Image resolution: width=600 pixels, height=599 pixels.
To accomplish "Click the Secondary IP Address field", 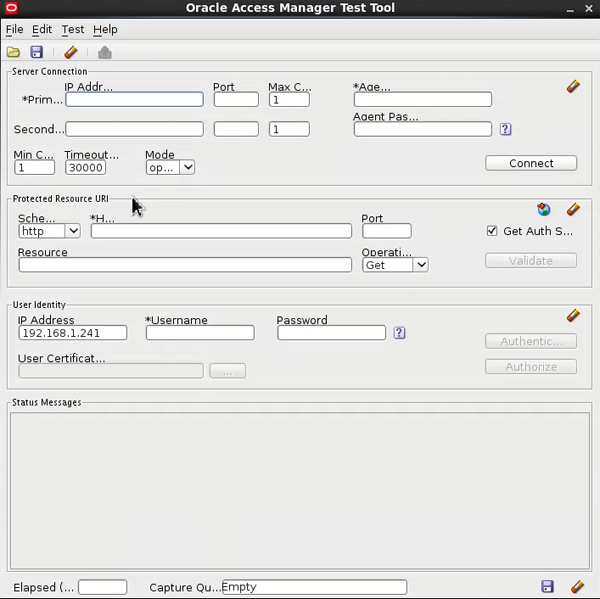I will (x=134, y=129).
